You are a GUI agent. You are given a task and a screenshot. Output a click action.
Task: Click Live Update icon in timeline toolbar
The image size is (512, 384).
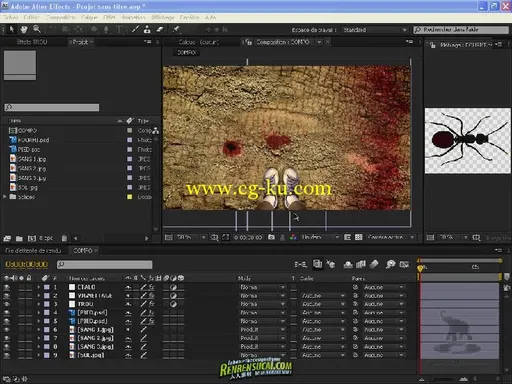click(x=317, y=264)
